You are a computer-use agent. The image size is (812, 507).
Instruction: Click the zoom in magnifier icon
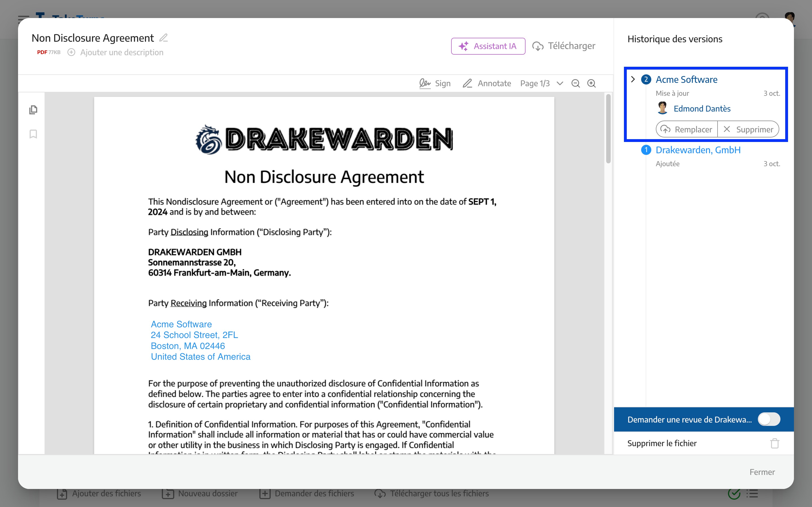point(592,83)
